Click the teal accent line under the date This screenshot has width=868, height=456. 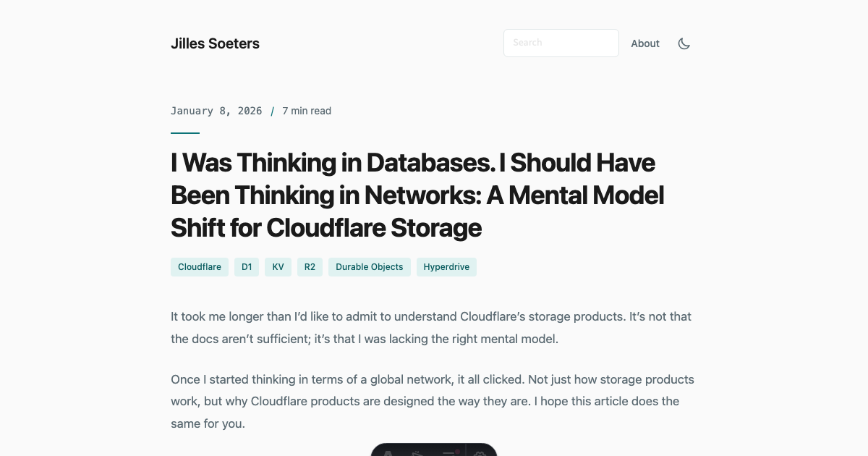[x=185, y=133]
